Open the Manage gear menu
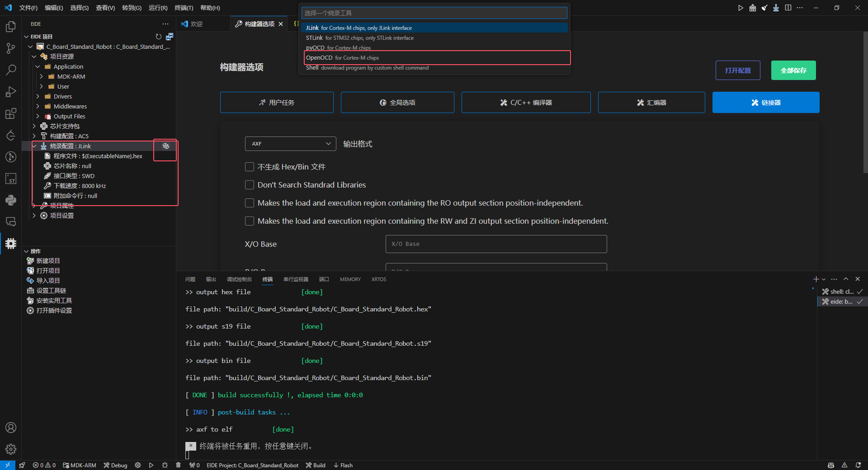The height and width of the screenshot is (470, 868). [x=11, y=449]
